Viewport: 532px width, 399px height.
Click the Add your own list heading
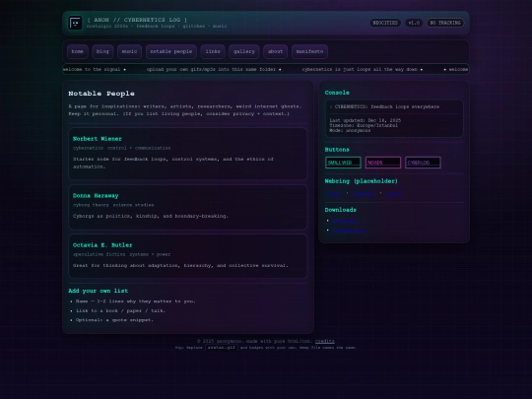(x=99, y=291)
